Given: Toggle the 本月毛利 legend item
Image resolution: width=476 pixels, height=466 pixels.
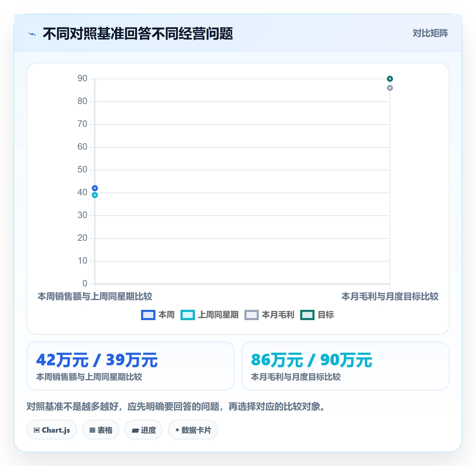Looking at the screenshot, I should (x=269, y=315).
